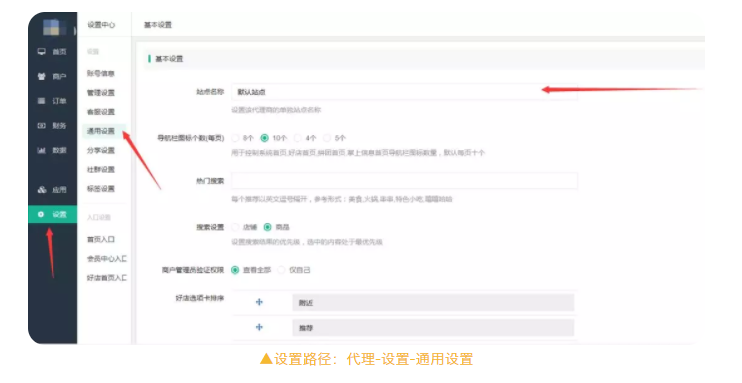Open the 商户 merchants sidebar icon

42,76
